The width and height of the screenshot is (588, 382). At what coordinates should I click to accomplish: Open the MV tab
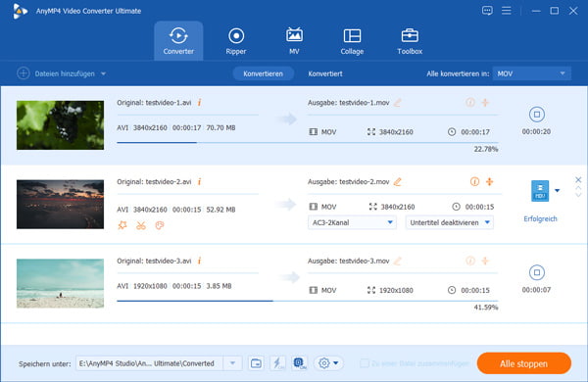pyautogui.click(x=294, y=41)
